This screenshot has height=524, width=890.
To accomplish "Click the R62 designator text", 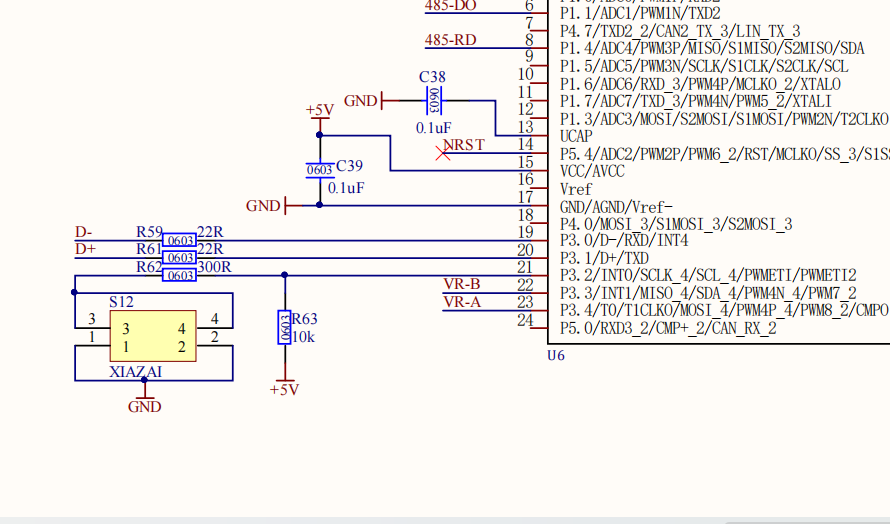I will tap(149, 267).
